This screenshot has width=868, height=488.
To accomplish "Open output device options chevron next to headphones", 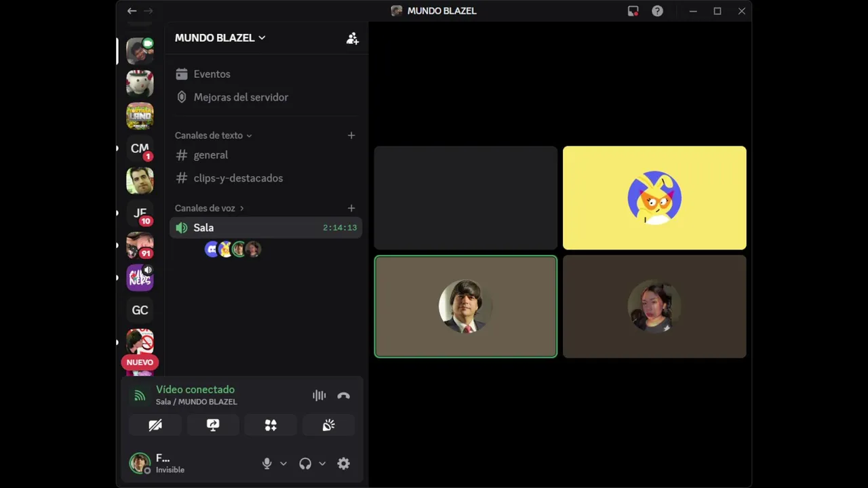I will pyautogui.click(x=322, y=464).
